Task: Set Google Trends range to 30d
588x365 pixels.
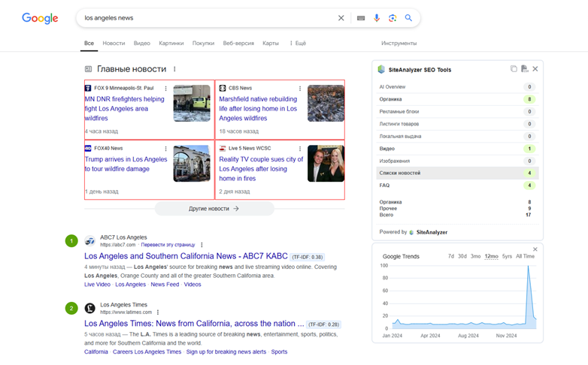Action: coord(462,256)
